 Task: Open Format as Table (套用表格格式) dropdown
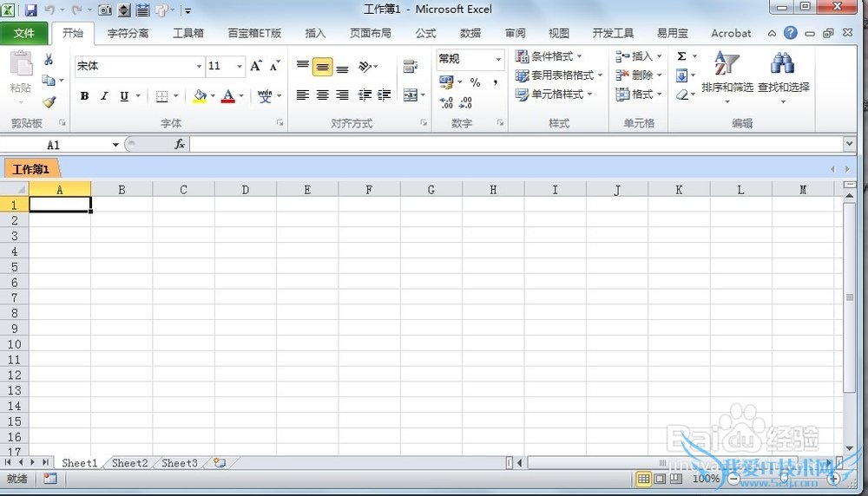coord(558,75)
